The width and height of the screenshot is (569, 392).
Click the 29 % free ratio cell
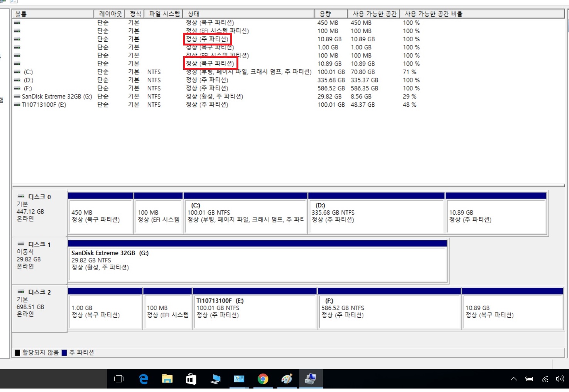pyautogui.click(x=410, y=96)
